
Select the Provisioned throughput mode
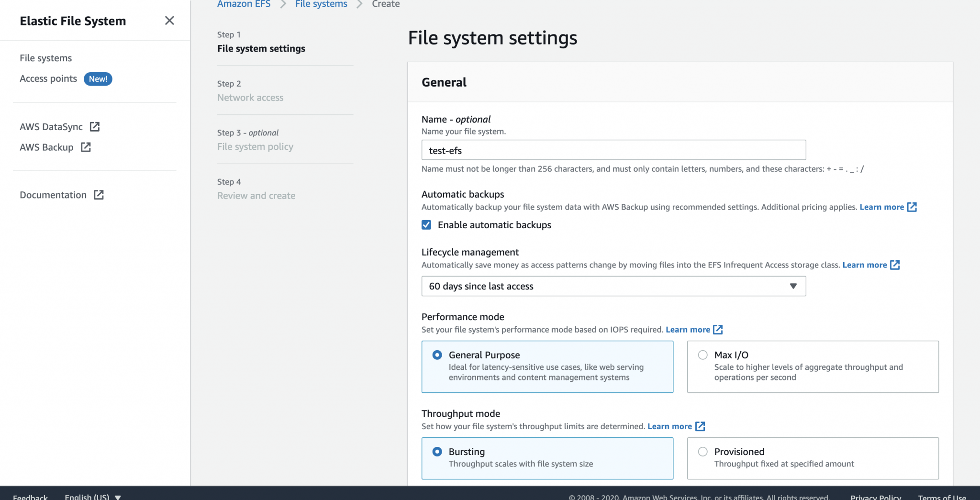(x=702, y=451)
